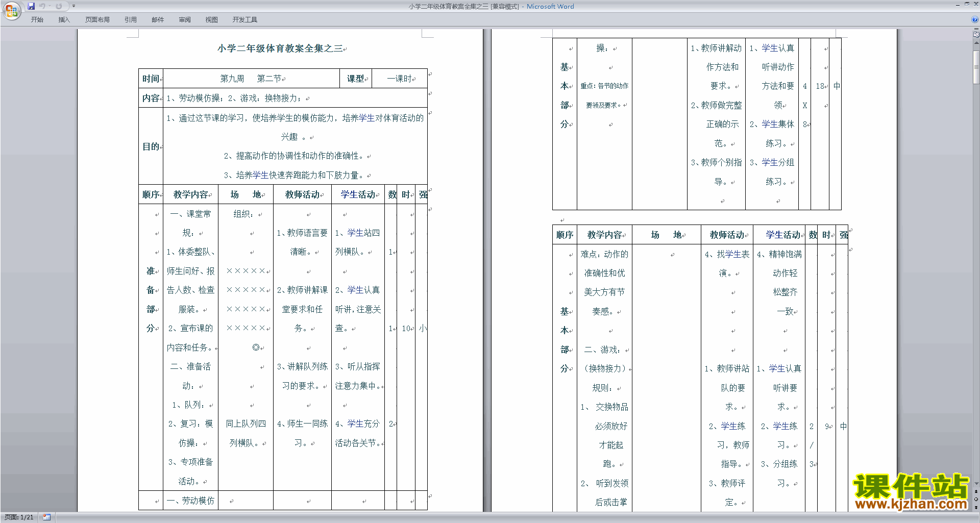980x523 pixels.
Task: Open the 页面布局 ribbon tab
Action: point(97,20)
